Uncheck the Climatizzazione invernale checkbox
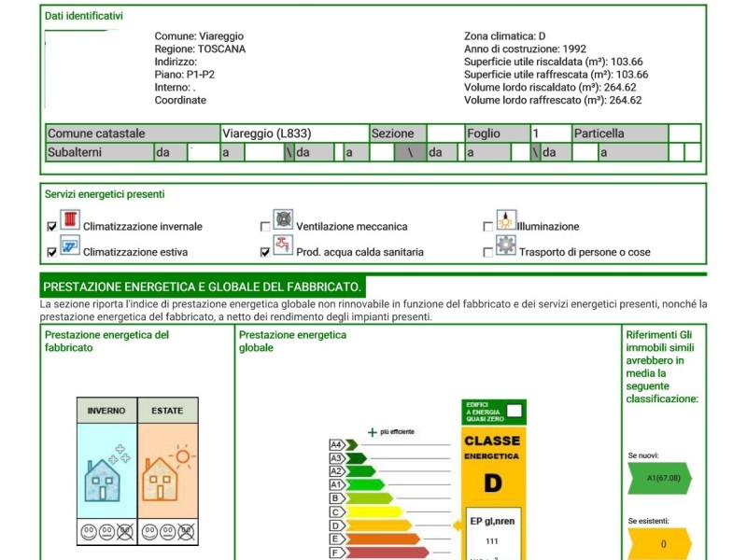The height and width of the screenshot is (560, 747). click(x=52, y=227)
